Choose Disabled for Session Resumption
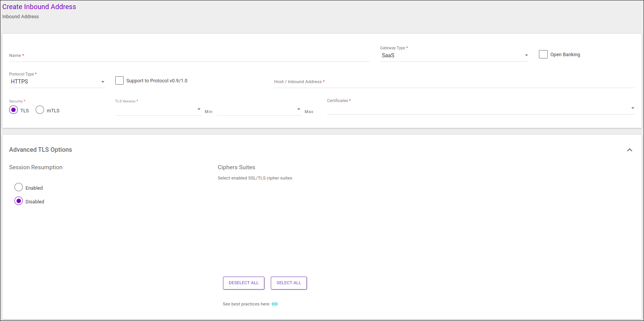This screenshot has height=321, width=644. point(19,201)
